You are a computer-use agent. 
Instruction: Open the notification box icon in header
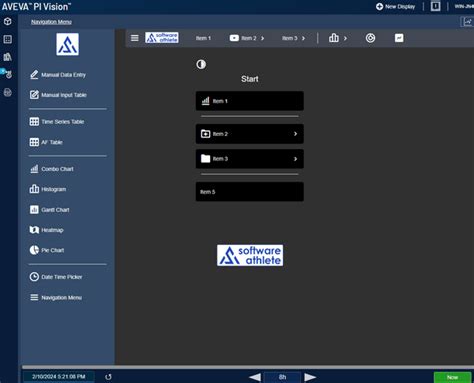[x=435, y=6]
